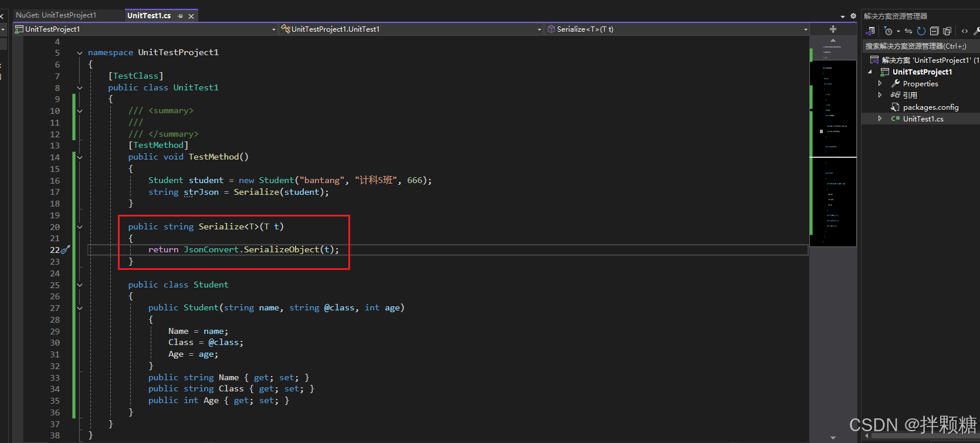This screenshot has height=443, width=980.
Task: Click the sync with active document icon
Action: click(908, 31)
